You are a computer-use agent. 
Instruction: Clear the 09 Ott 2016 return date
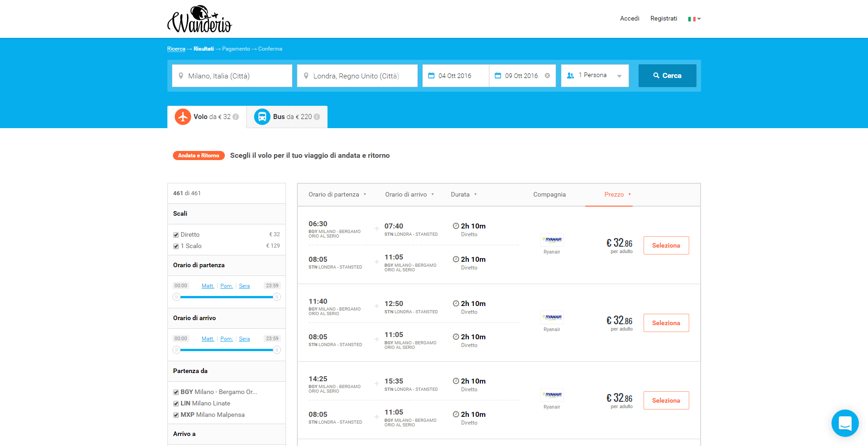coord(547,76)
